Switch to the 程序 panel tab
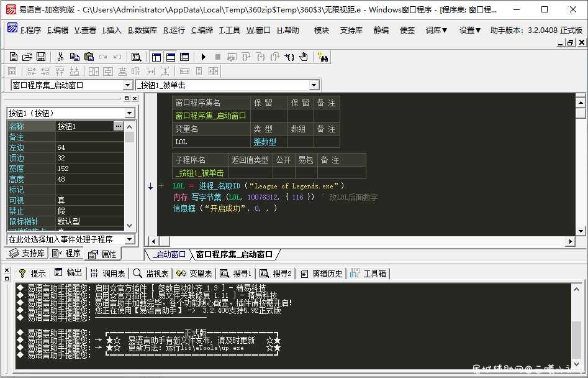Viewport: 588px width, 378px height. tap(66, 254)
